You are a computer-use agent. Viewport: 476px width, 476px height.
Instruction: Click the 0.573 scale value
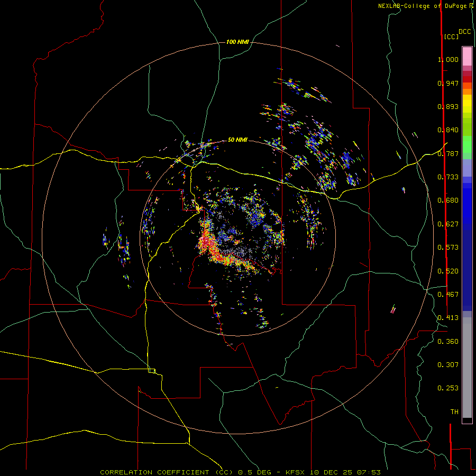[448, 248]
